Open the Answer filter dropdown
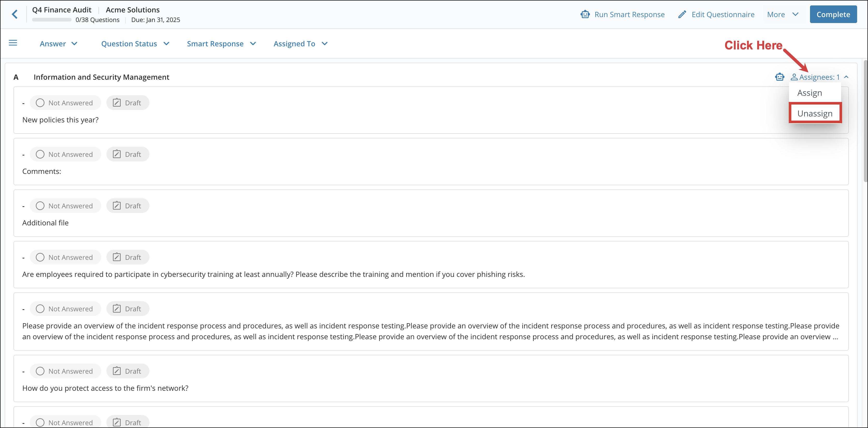The width and height of the screenshot is (868, 428). (x=59, y=44)
